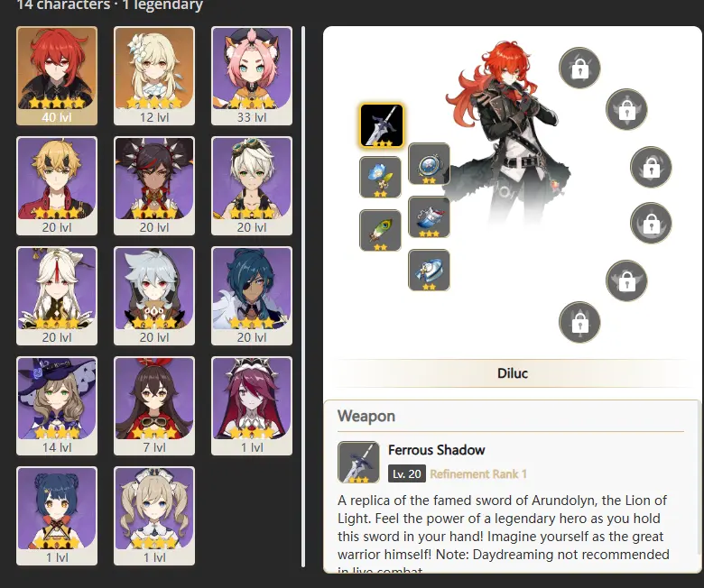Click the vertical scrollbar beside character list

pyautogui.click(x=303, y=296)
